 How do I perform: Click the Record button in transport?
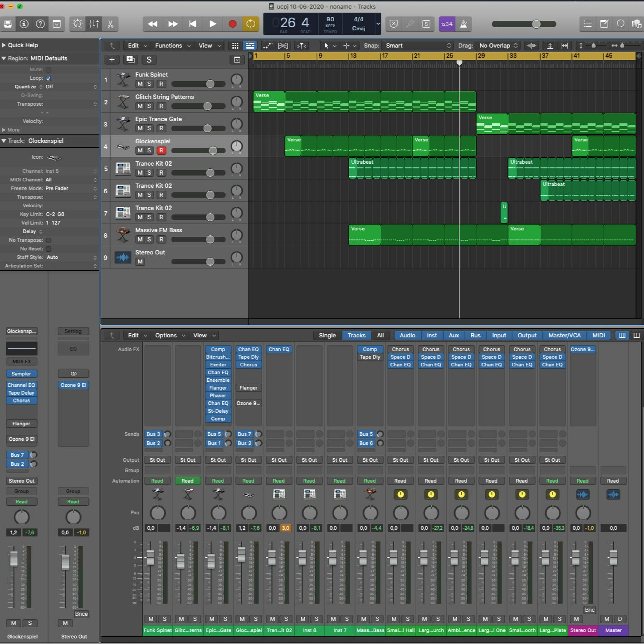coord(232,24)
